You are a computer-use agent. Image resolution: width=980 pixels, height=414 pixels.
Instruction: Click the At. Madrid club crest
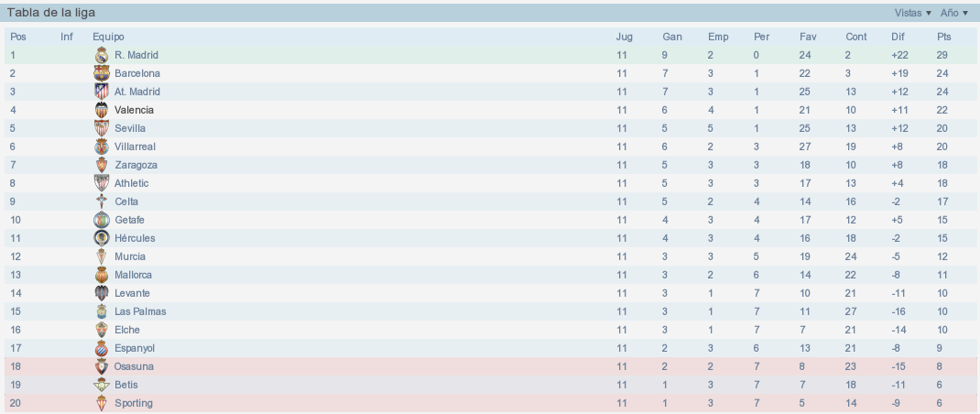[102, 92]
